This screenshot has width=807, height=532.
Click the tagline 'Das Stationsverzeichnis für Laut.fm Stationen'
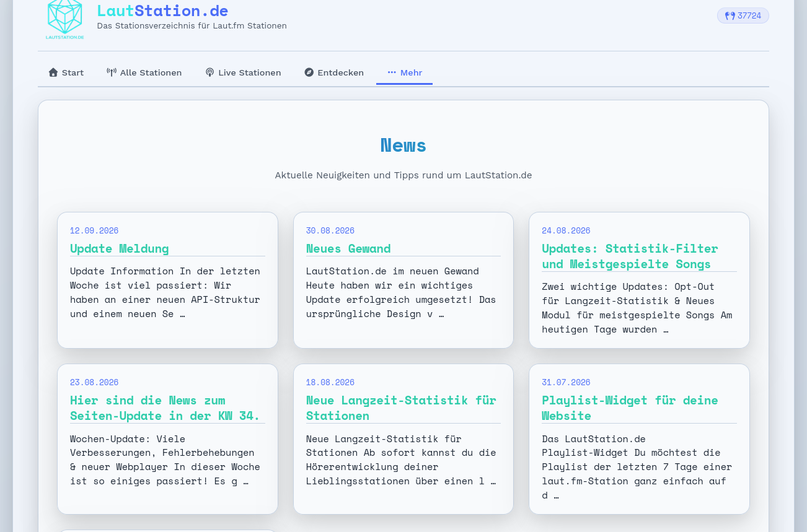[x=192, y=26]
